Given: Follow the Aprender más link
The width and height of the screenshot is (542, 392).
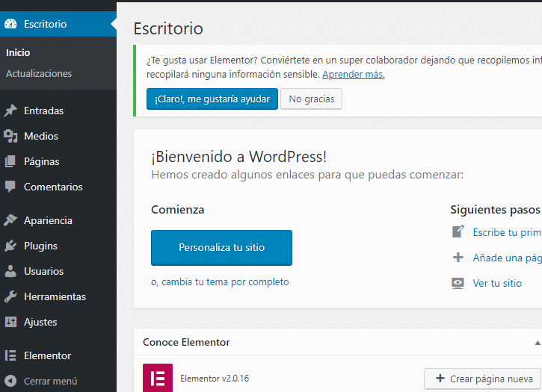Looking at the screenshot, I should tap(353, 75).
